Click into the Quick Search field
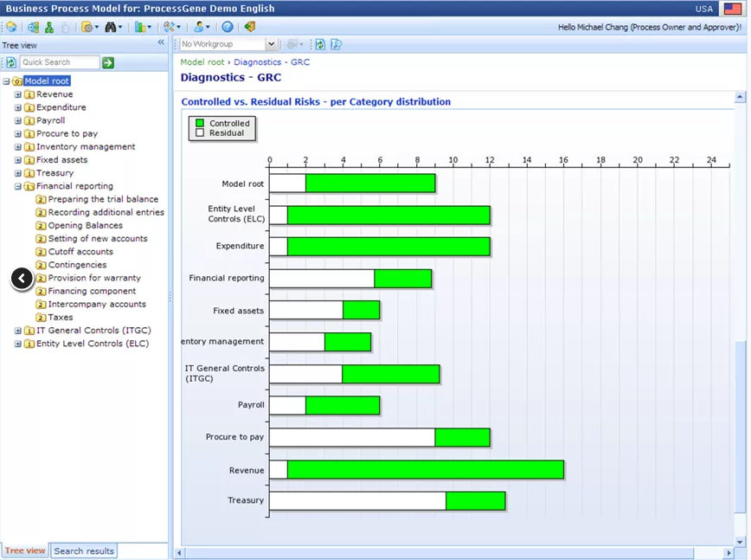This screenshot has width=751, height=560. (59, 62)
